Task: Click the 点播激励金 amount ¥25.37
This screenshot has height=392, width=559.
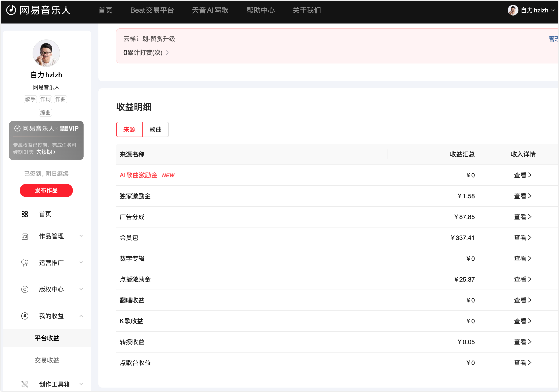Action: point(465,280)
